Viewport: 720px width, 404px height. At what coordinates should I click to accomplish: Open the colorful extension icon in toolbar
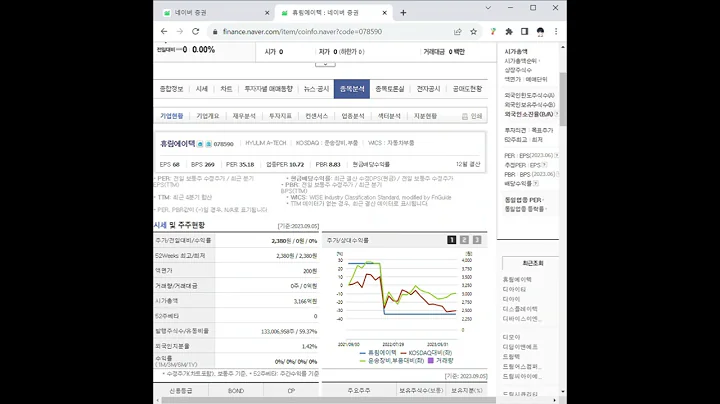pos(493,31)
